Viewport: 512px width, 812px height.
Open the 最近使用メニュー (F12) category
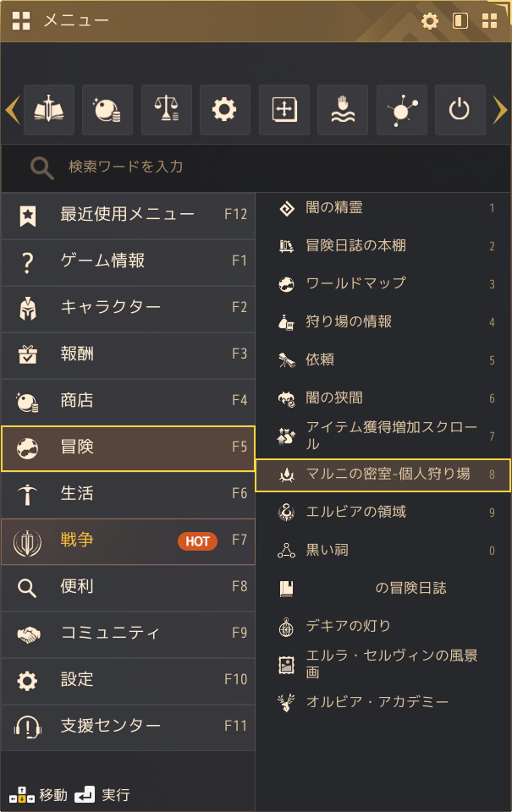click(x=127, y=215)
